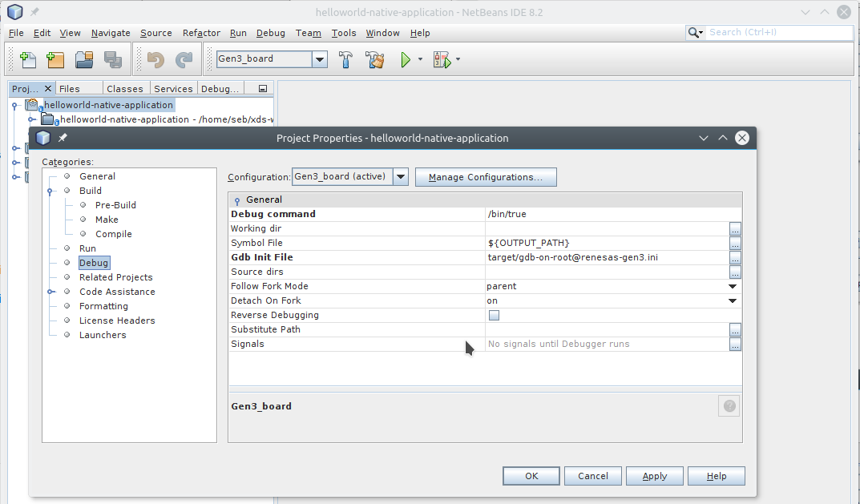This screenshot has height=504, width=860.
Task: Click the Undo arrow icon
Action: 155,59
